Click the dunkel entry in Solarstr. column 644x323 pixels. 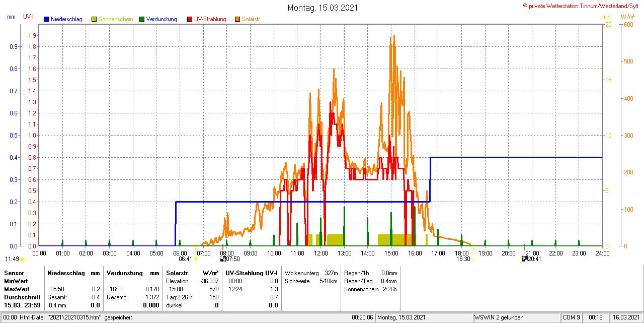point(175,305)
